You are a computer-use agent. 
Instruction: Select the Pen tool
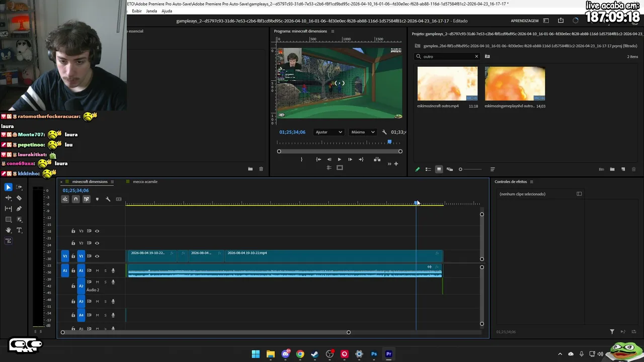19,209
